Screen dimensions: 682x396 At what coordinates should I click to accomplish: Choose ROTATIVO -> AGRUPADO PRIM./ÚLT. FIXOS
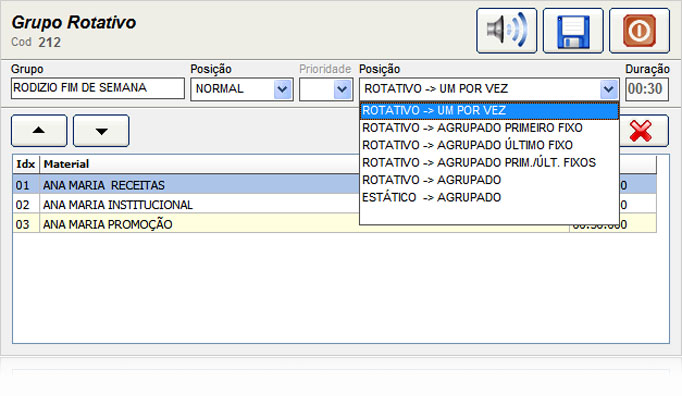(x=489, y=163)
